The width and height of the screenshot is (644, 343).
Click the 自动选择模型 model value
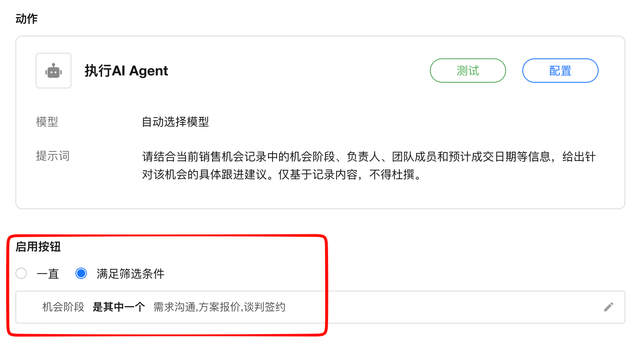175,122
